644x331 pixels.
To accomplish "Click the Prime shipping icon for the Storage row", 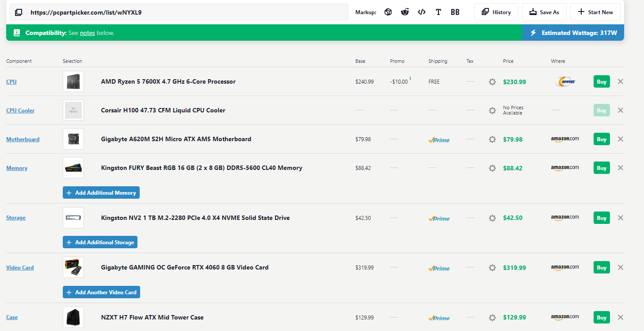I will pos(439,218).
